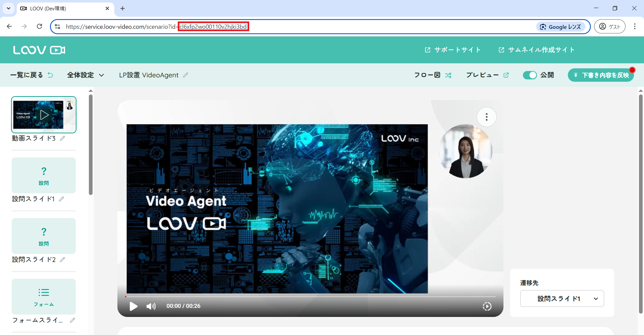This screenshot has height=335, width=644.
Task: Click the slide list scrollbar
Action: click(x=91, y=145)
